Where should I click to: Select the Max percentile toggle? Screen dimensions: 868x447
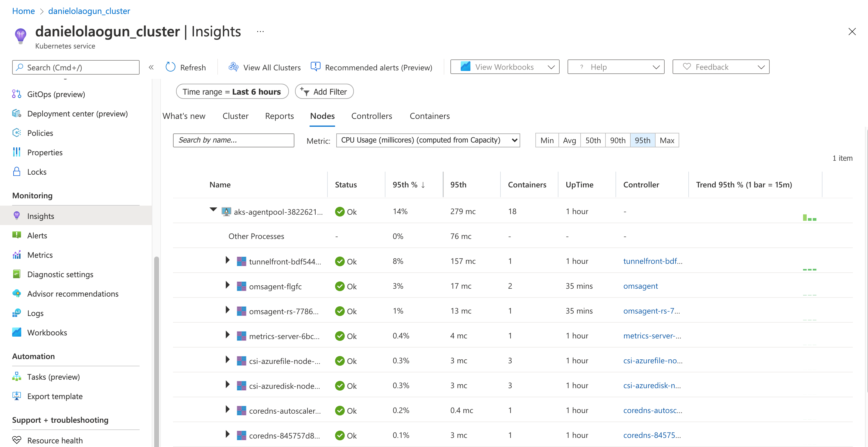coord(666,140)
